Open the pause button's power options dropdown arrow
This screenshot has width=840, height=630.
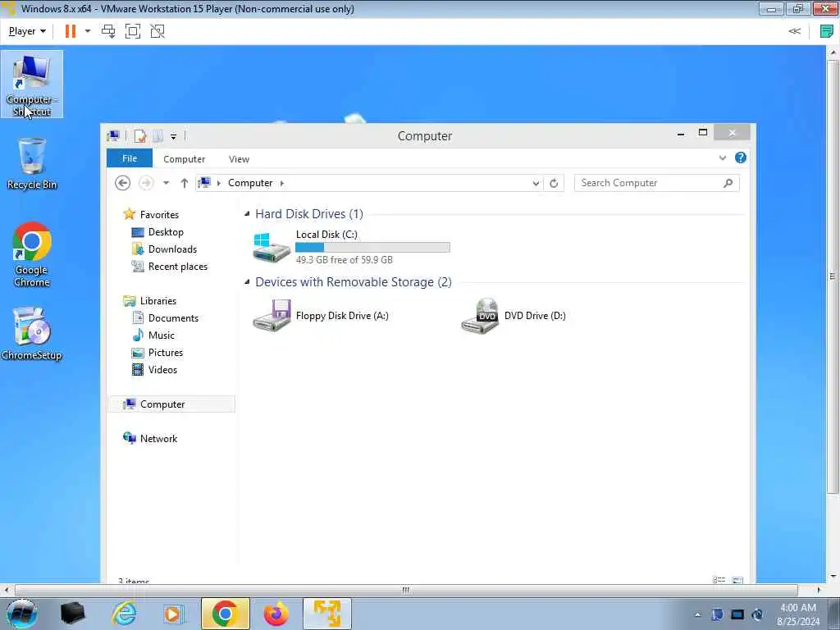(88, 31)
